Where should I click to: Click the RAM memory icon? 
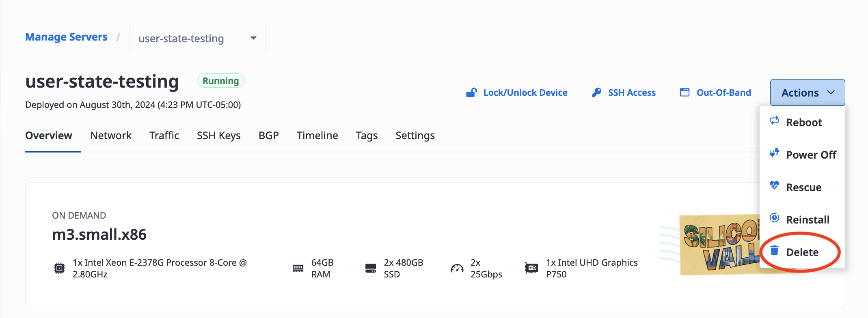pos(298,268)
